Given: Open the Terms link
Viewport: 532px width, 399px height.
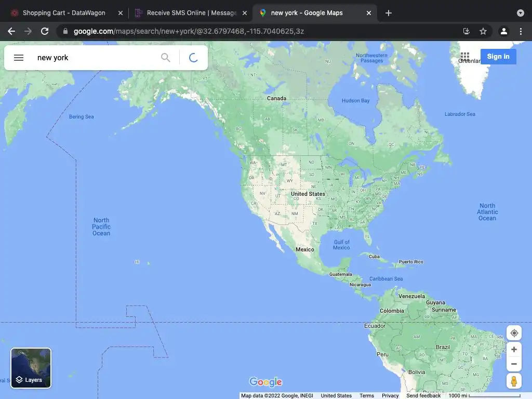Looking at the screenshot, I should click(x=367, y=395).
